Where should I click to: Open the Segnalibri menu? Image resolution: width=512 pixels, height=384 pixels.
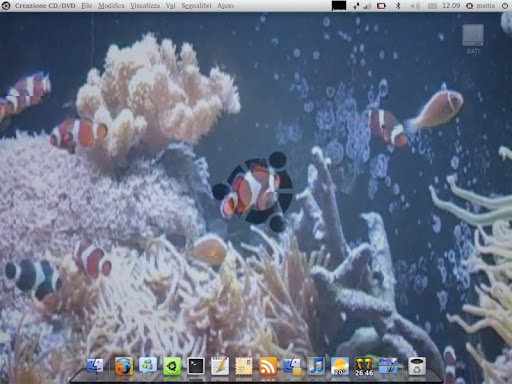[x=196, y=6]
